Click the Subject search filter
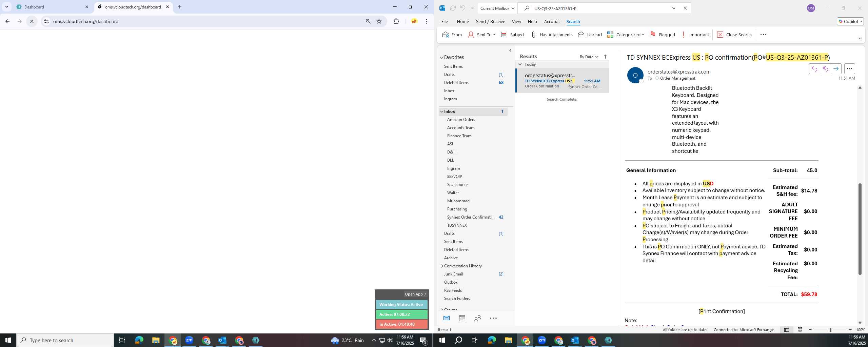868x347 pixels. coord(513,35)
